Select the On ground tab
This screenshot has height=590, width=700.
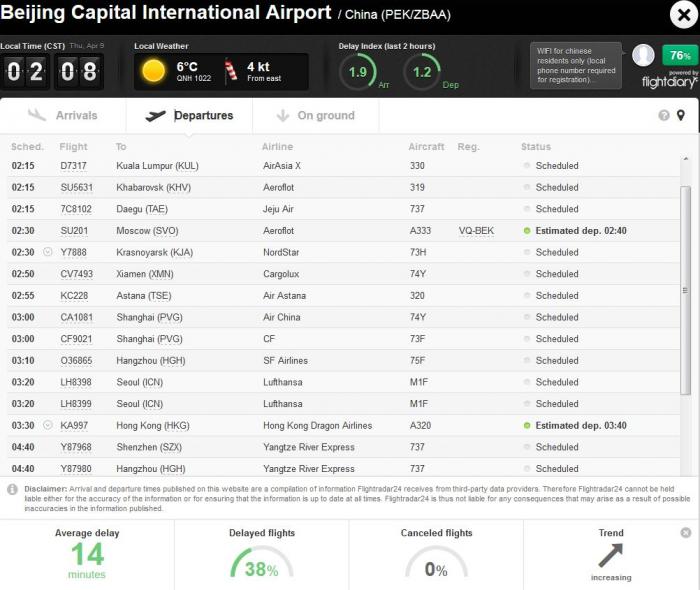point(316,116)
